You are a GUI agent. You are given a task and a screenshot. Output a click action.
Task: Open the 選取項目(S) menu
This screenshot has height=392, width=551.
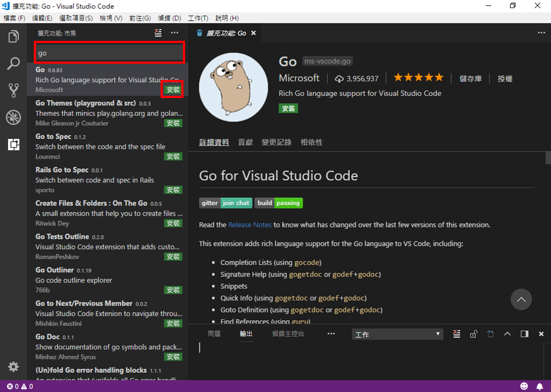pyautogui.click(x=76, y=19)
